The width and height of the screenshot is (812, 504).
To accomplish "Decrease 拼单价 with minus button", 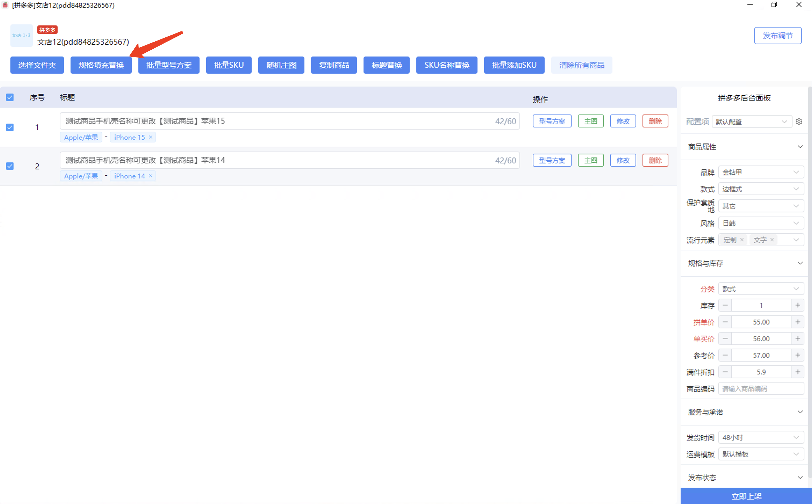I will pos(725,322).
